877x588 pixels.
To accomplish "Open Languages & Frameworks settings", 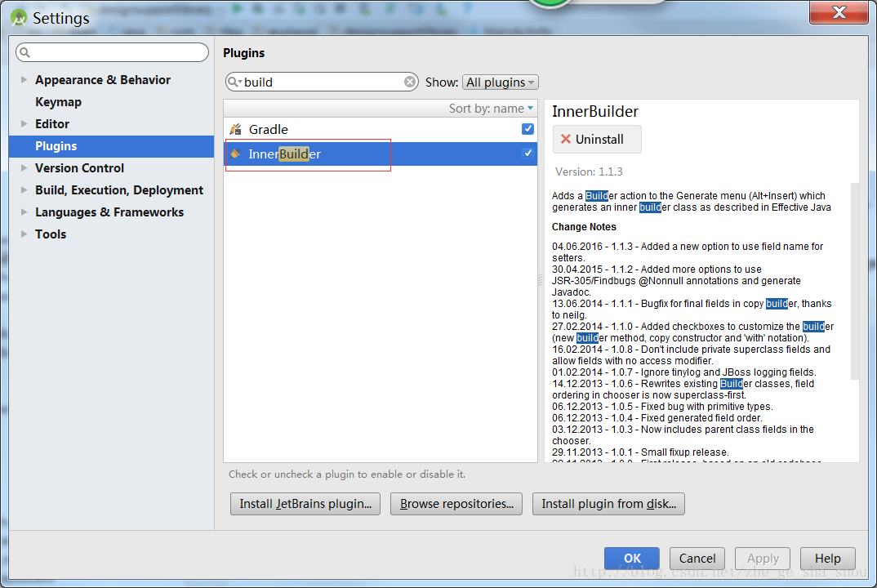I will pyautogui.click(x=109, y=212).
